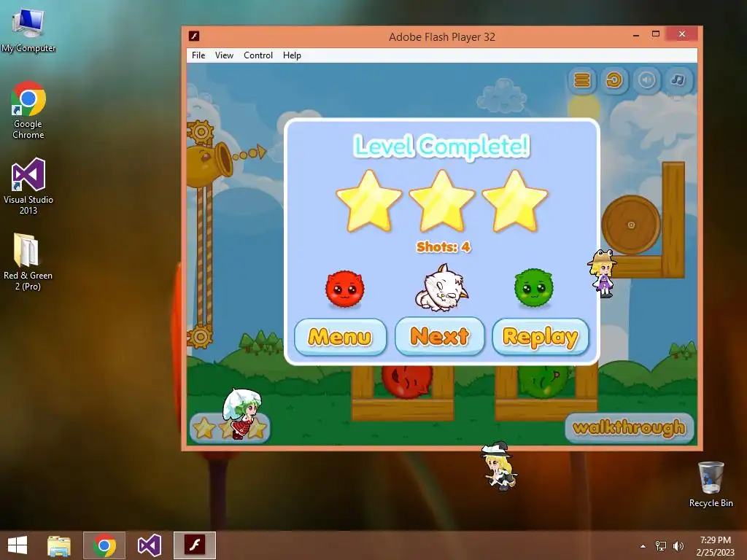Click the Menu button in the dialog

click(x=340, y=337)
